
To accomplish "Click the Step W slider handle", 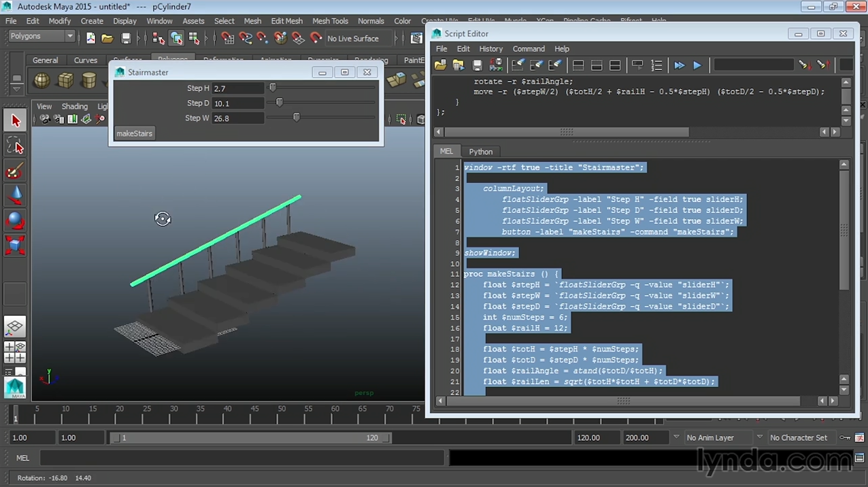I will [297, 118].
